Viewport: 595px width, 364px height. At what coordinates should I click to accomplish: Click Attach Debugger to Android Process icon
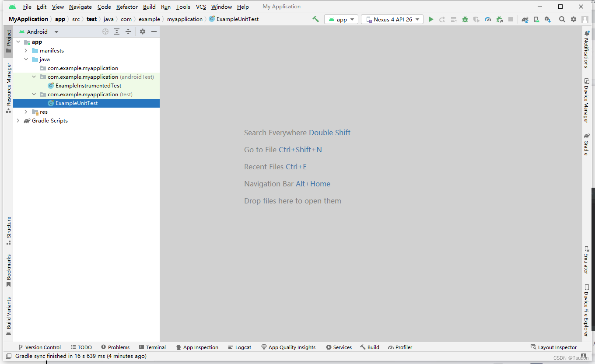pos(499,19)
